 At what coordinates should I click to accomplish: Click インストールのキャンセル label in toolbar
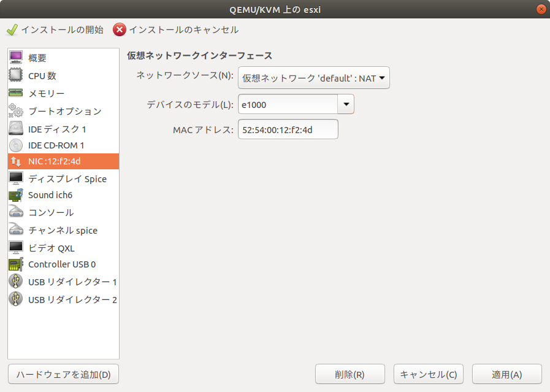click(x=184, y=30)
